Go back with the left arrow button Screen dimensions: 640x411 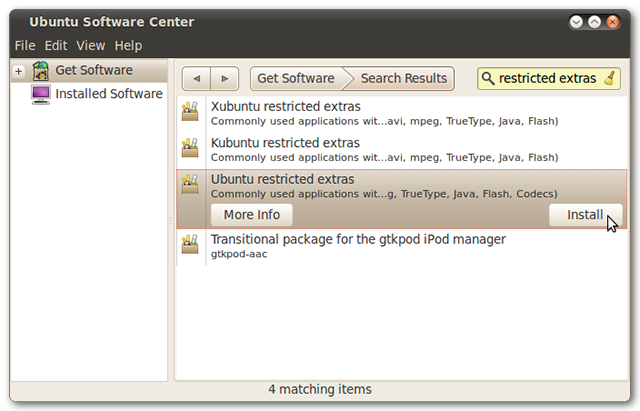click(197, 78)
